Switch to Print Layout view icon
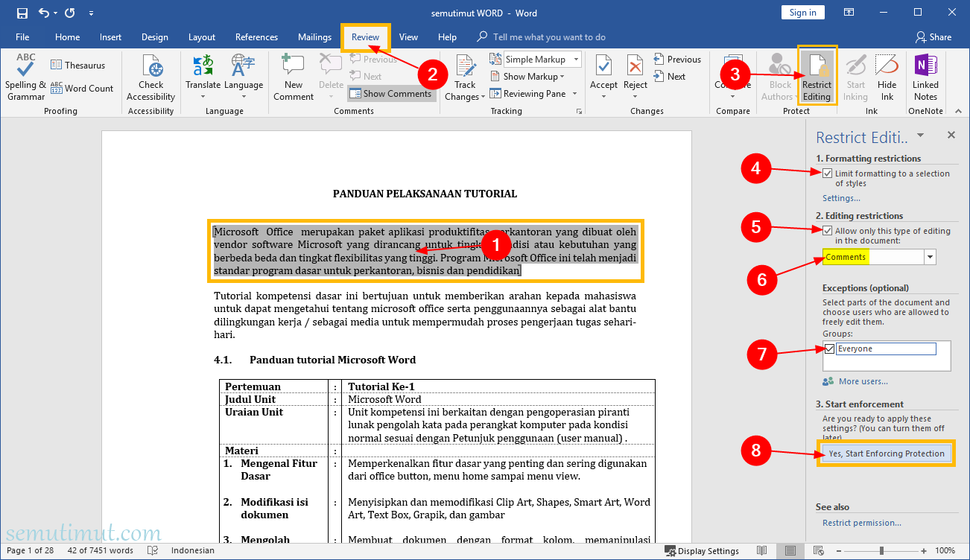 [789, 551]
